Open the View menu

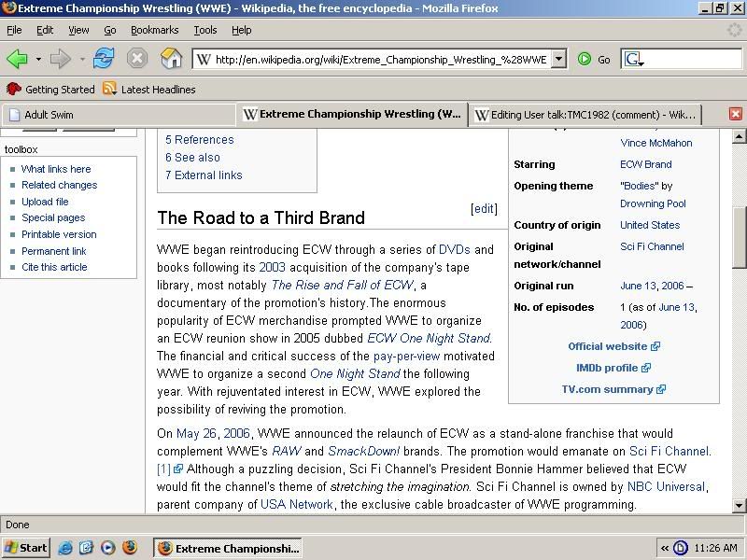(x=78, y=30)
